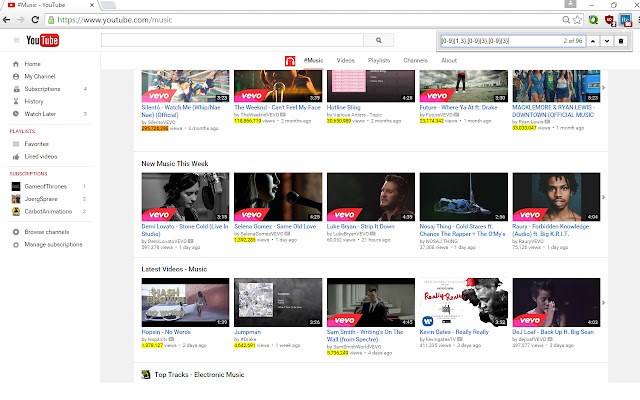Click Browse channels in sidebar

pos(50,232)
